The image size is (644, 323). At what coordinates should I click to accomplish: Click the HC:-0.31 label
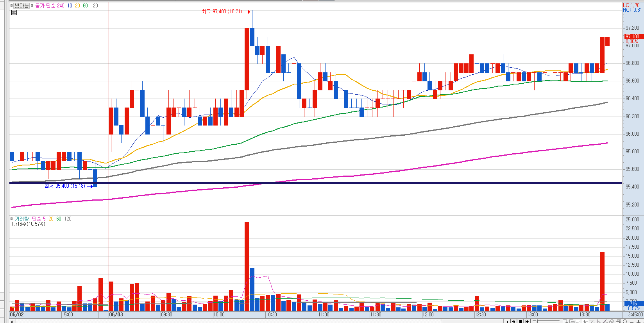[x=632, y=10]
